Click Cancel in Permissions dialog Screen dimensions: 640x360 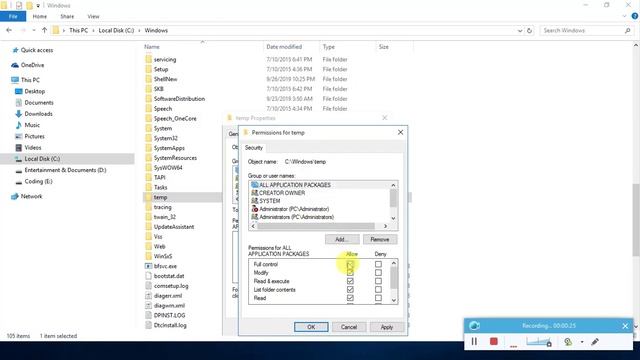(x=349, y=327)
